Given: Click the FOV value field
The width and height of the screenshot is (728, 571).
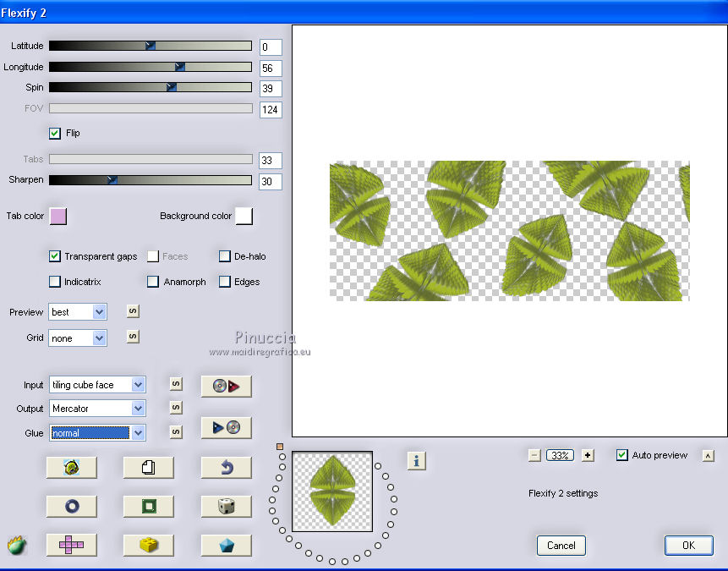Looking at the screenshot, I should (271, 110).
